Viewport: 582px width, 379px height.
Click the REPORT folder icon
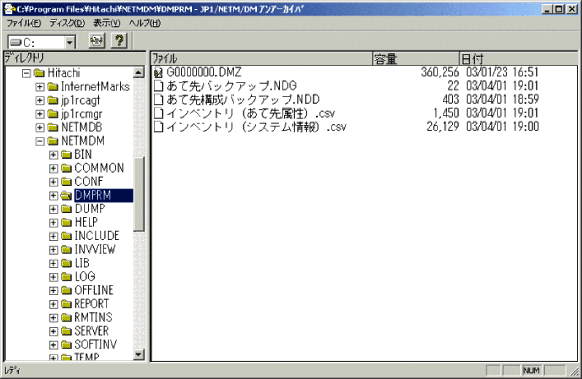[x=66, y=304]
